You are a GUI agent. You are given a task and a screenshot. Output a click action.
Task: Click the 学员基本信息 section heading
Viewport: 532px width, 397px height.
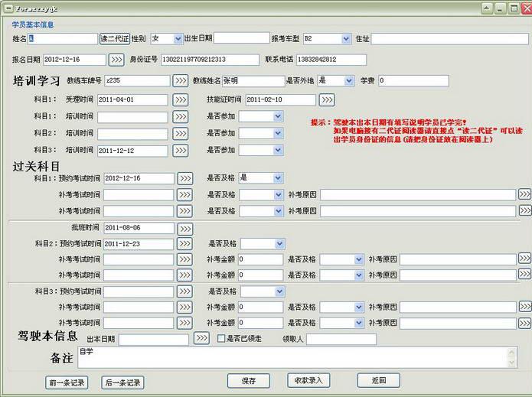[33, 24]
